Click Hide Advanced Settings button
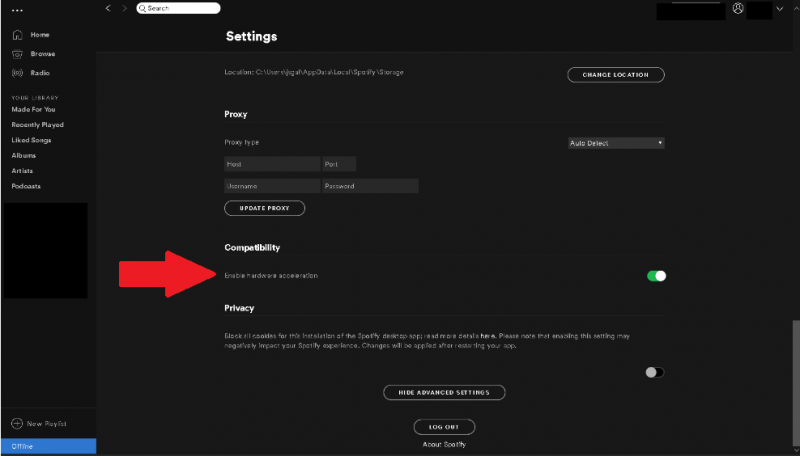This screenshot has height=456, width=800. [444, 393]
